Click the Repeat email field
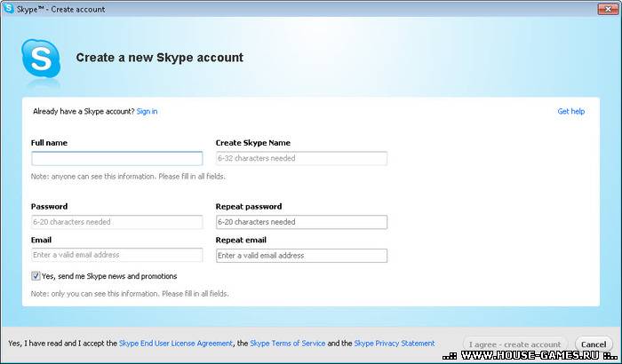The height and width of the screenshot is (364, 622). (x=301, y=256)
